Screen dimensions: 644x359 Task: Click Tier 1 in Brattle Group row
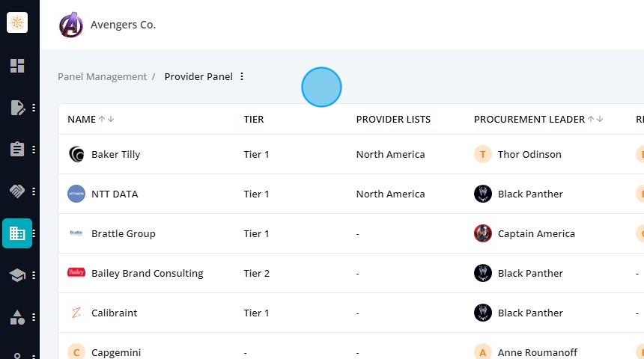[256, 233]
